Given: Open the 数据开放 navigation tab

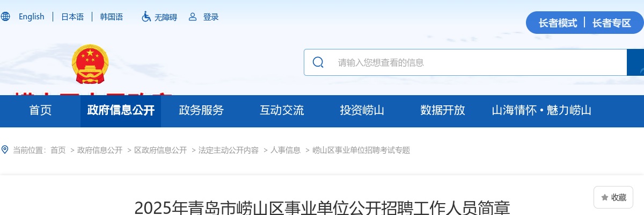Looking at the screenshot, I should (443, 111).
